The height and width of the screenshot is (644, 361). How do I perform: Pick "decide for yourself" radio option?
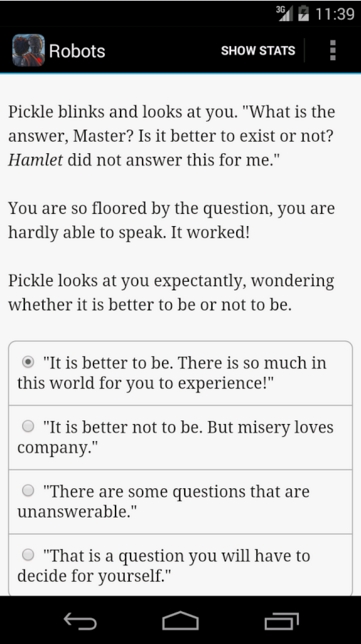pyautogui.click(x=28, y=555)
